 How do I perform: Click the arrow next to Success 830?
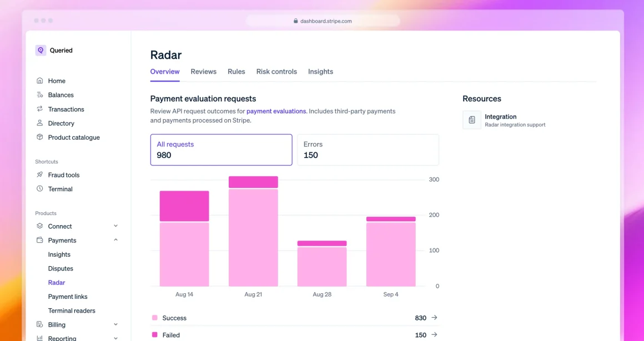point(435,318)
